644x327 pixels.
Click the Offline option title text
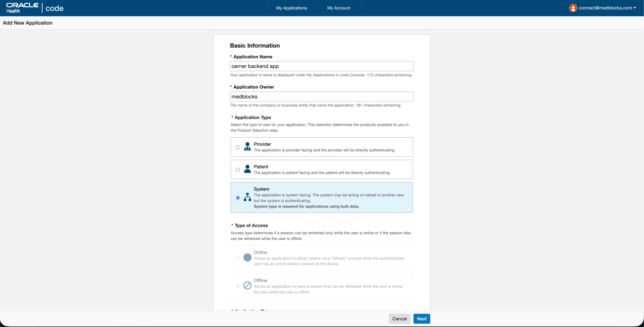tap(260, 280)
